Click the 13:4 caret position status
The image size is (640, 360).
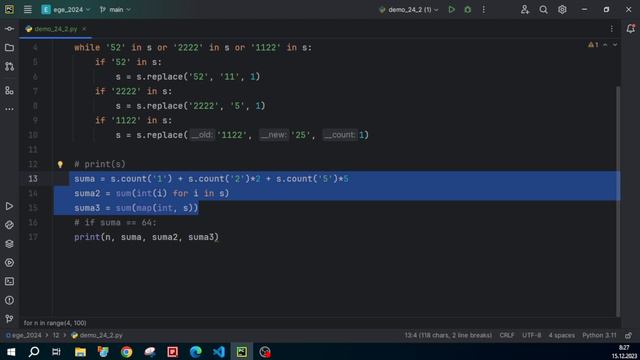click(448, 335)
